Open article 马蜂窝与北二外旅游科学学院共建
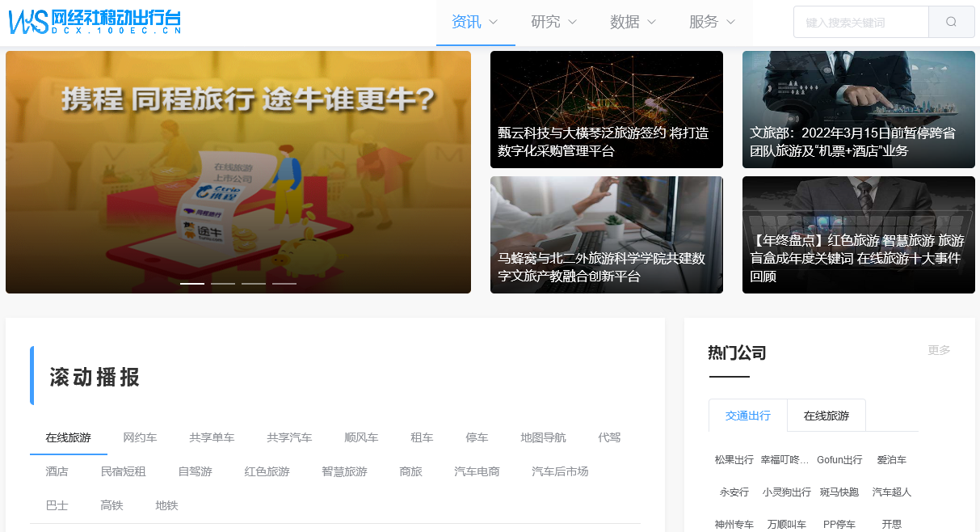 point(607,234)
